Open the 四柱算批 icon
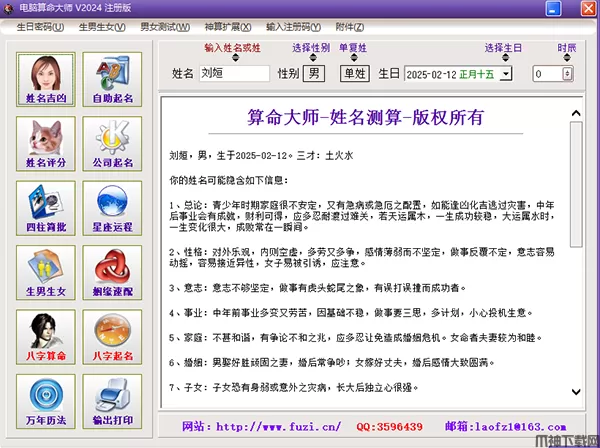Viewport: 600px width, 448px height. [46, 208]
